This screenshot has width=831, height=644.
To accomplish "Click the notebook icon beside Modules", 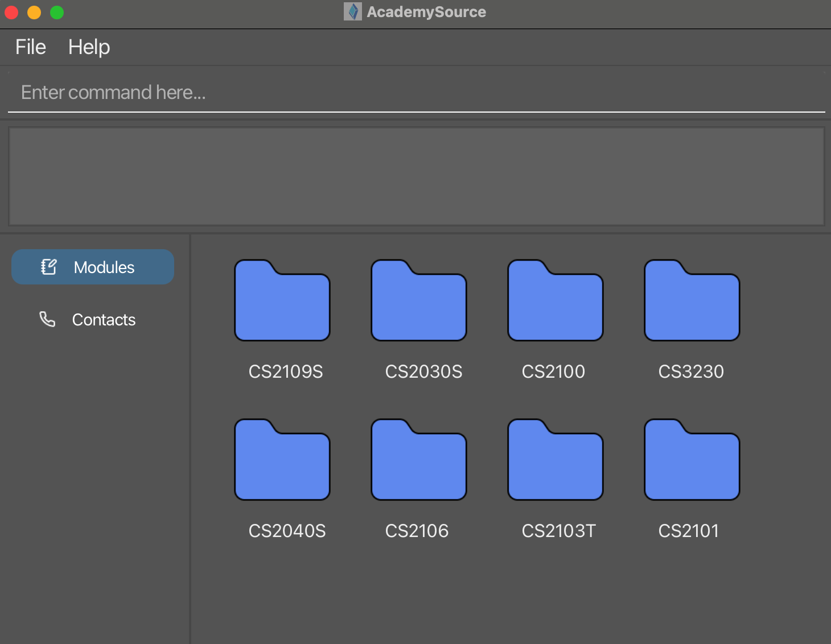I will 49,267.
